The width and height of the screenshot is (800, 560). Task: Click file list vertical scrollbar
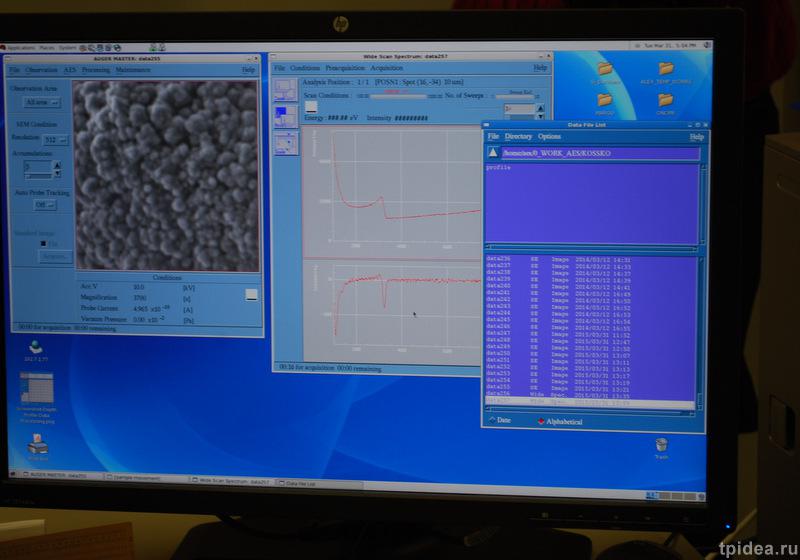701,332
